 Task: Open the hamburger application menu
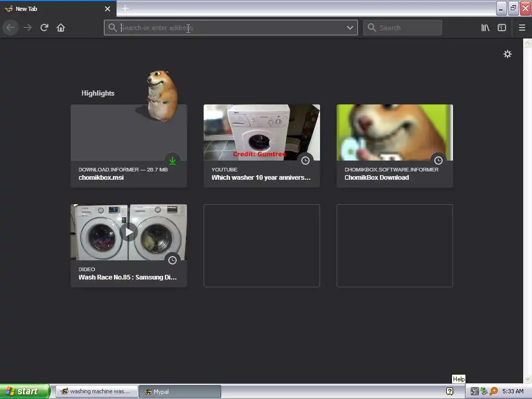(x=522, y=28)
